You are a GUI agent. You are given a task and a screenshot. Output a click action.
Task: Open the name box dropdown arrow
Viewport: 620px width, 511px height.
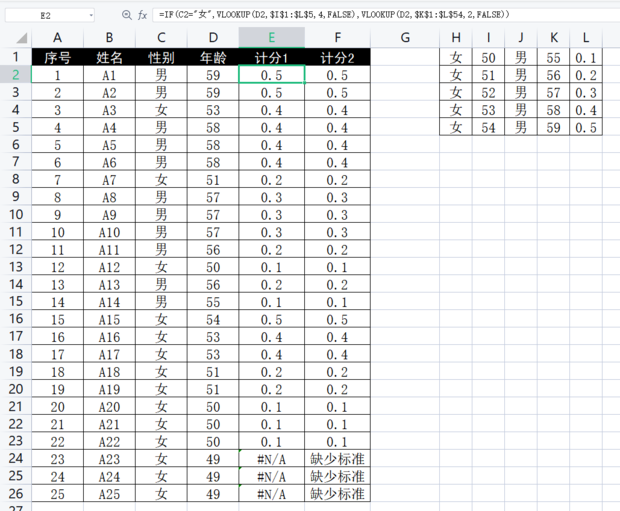click(92, 15)
